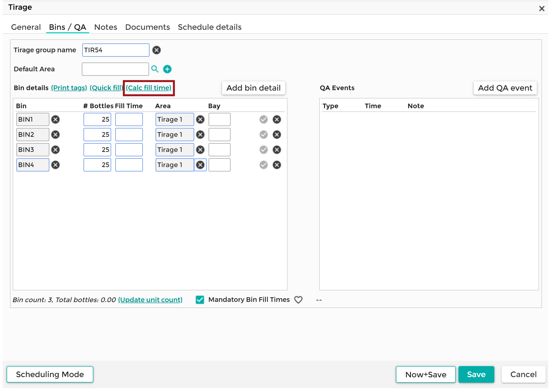
Task: Click the Bay field for BIN3
Action: click(x=219, y=150)
